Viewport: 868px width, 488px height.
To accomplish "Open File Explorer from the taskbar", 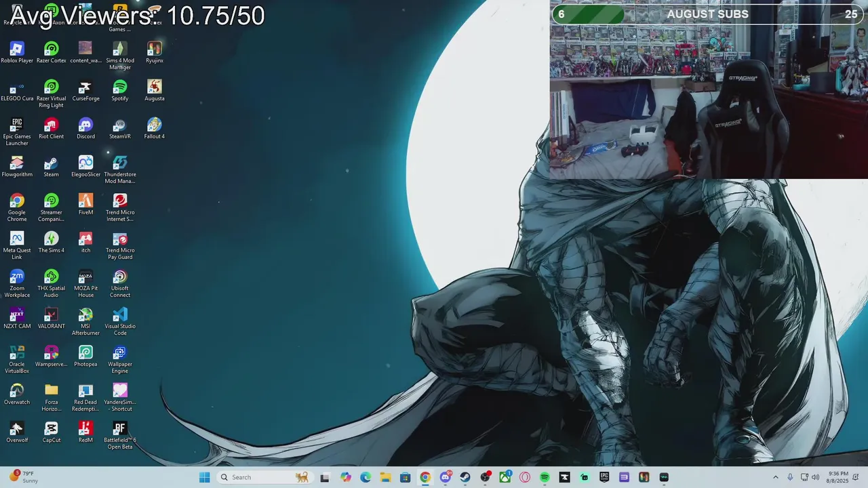I will pyautogui.click(x=385, y=477).
